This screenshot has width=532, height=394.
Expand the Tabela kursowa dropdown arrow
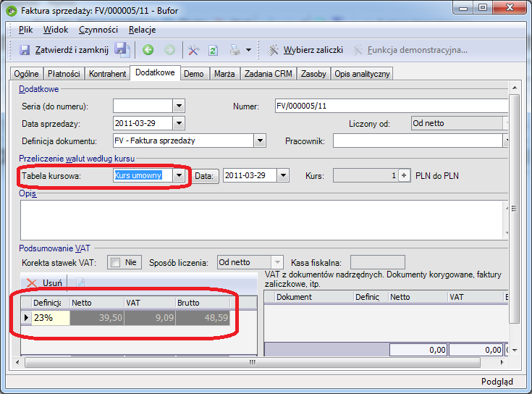(179, 175)
